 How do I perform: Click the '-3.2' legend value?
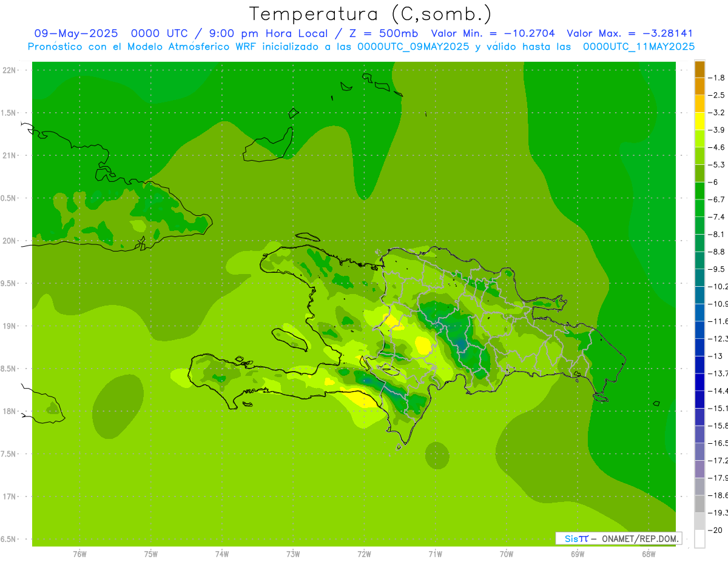(717, 113)
